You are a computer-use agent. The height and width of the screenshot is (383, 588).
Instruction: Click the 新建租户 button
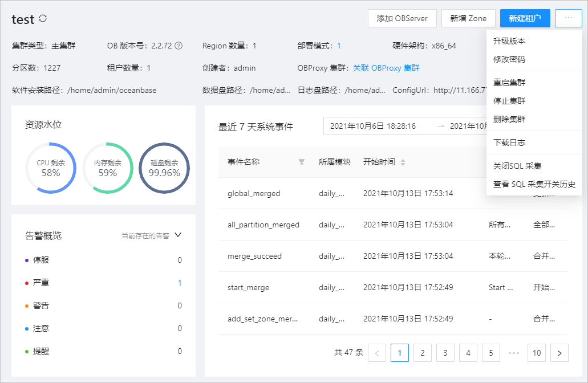coord(525,18)
